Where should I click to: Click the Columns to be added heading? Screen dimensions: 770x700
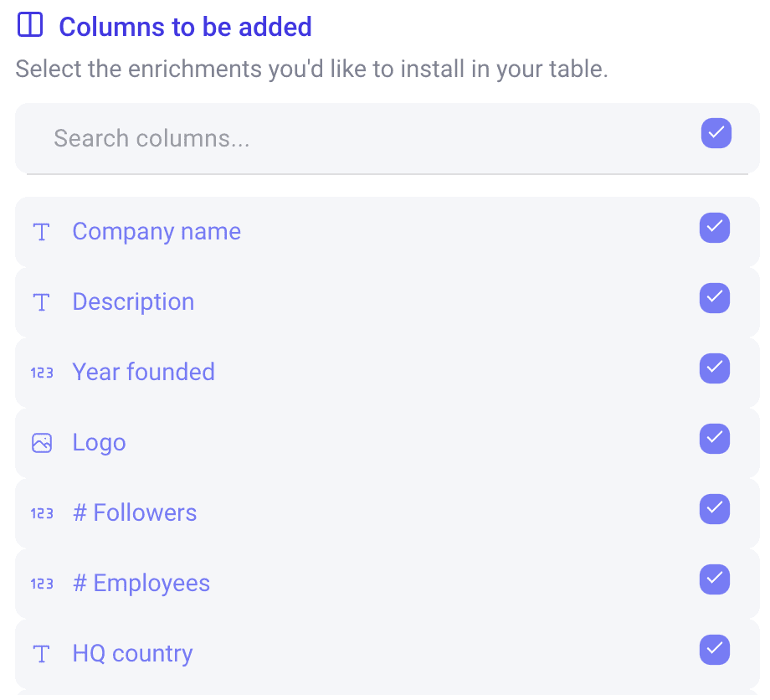pos(185,26)
